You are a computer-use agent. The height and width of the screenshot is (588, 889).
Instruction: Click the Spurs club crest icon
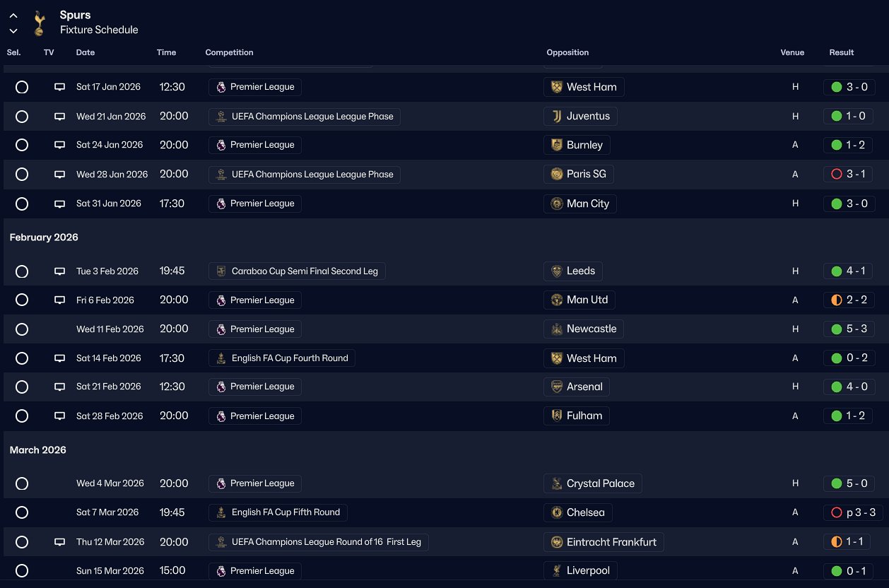[x=39, y=23]
